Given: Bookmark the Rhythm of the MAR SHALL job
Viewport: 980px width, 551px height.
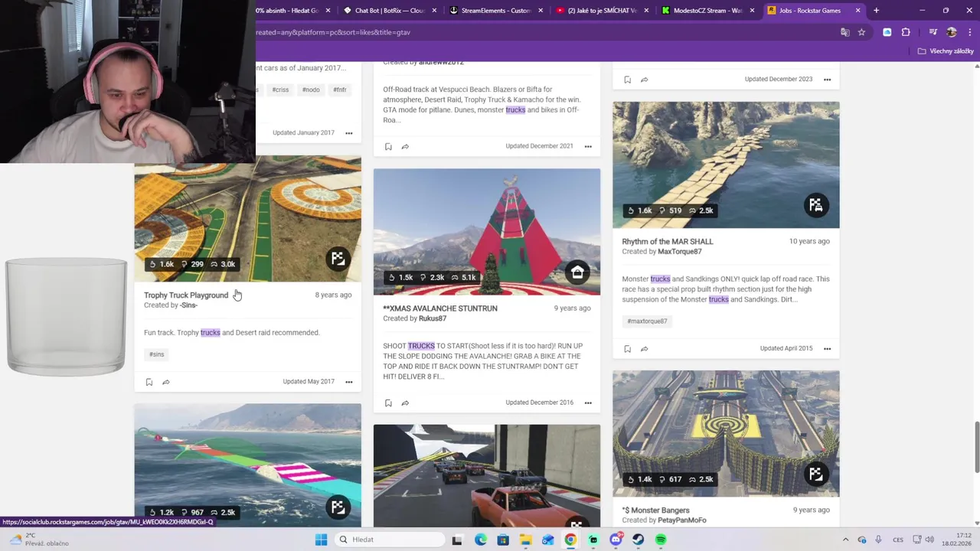Looking at the screenshot, I should tap(627, 349).
